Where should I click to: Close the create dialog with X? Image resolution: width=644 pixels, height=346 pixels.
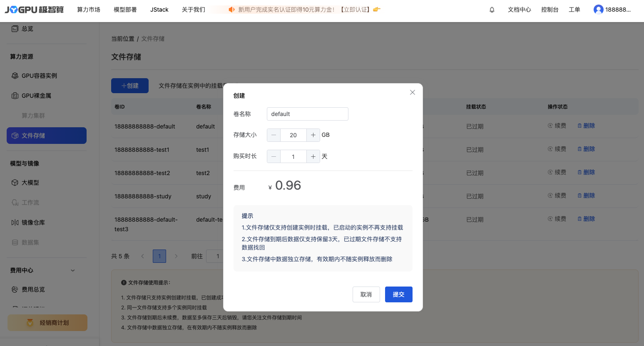(x=412, y=92)
